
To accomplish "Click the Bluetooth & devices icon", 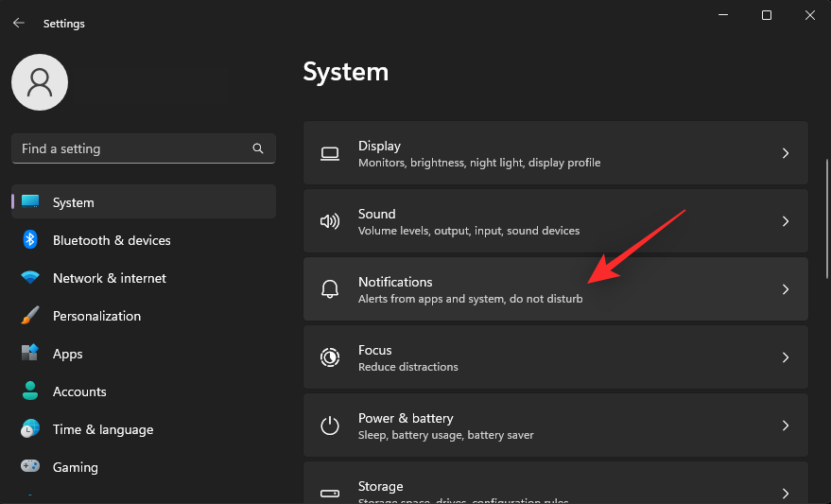I will click(30, 240).
